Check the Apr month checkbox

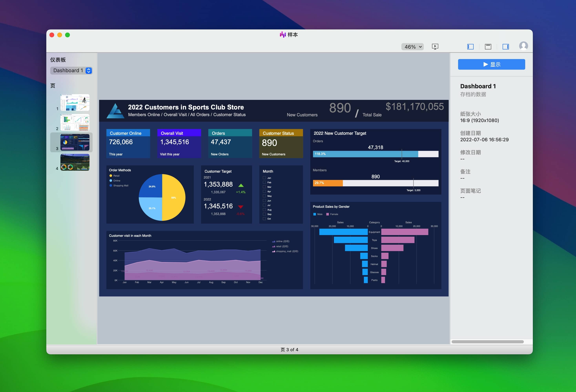(264, 191)
